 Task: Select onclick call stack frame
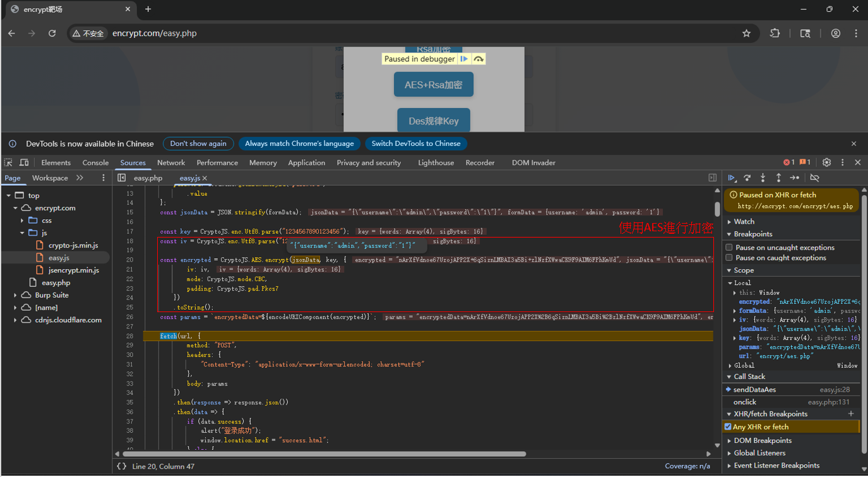[792, 402]
